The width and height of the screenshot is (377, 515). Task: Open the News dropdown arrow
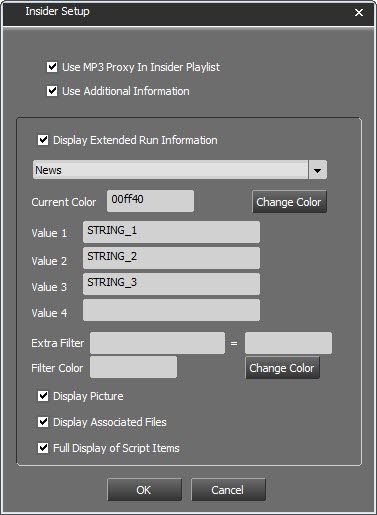pos(317,170)
